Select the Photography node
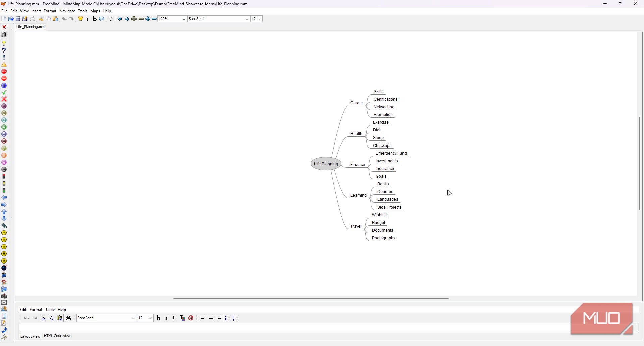Screen dimensions: 644x346 [x=383, y=238]
